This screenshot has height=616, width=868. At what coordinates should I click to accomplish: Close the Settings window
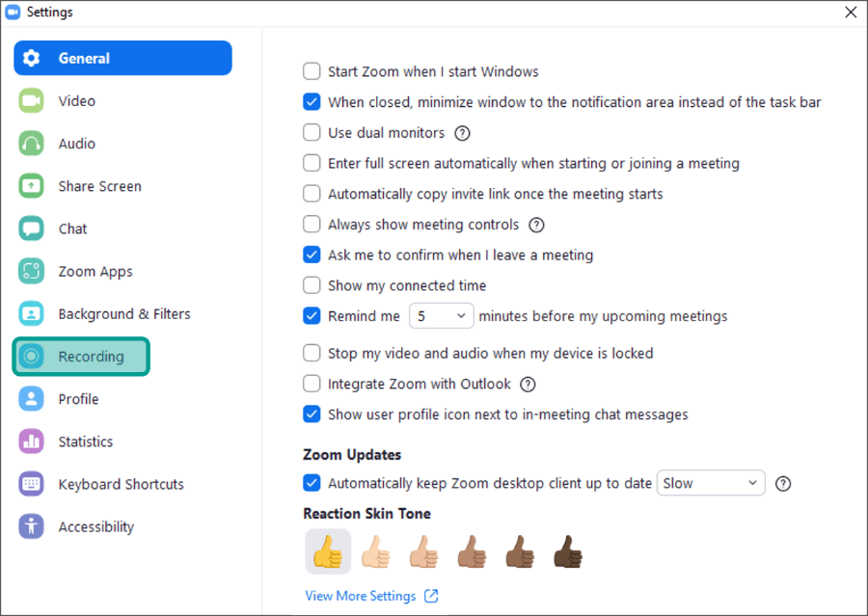click(851, 13)
